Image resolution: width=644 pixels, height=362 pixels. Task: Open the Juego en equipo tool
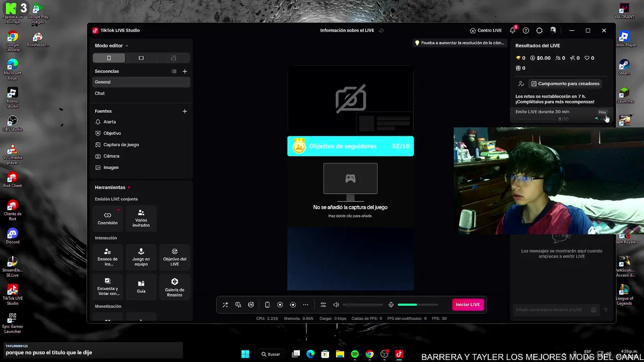(141, 257)
